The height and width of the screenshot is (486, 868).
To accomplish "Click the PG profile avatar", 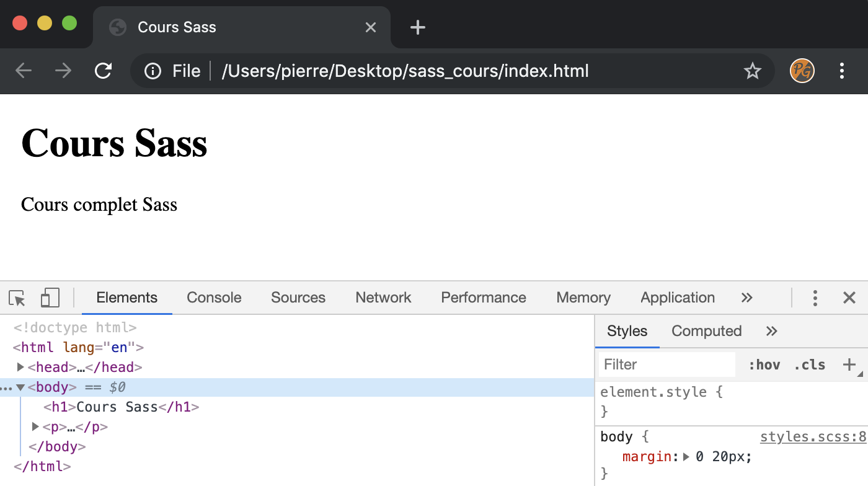I will tap(802, 71).
